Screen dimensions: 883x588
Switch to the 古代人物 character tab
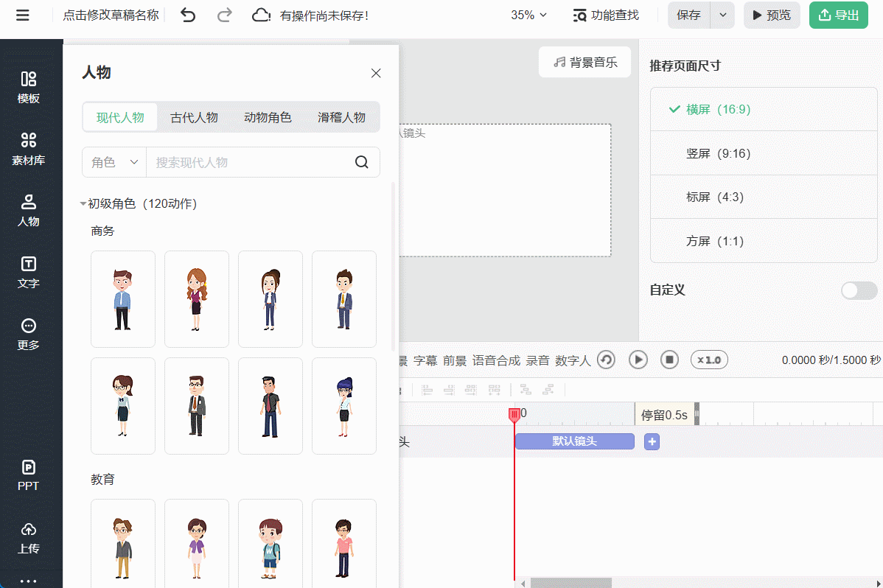pos(194,116)
